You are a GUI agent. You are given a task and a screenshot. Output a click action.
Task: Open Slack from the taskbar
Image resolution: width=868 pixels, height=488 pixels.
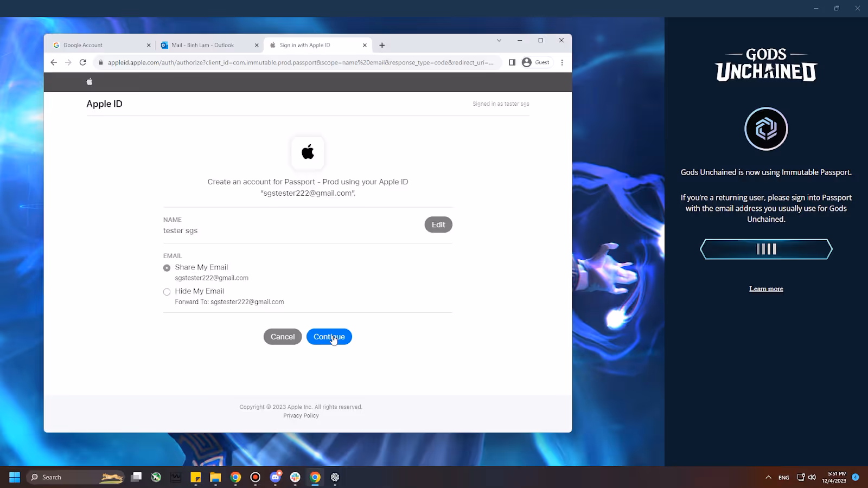(x=295, y=477)
